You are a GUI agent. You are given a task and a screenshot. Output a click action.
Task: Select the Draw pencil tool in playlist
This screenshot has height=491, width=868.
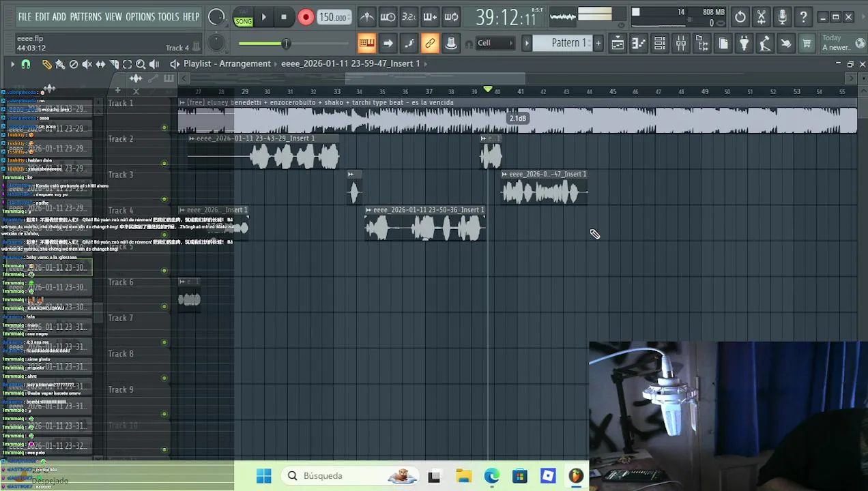pos(46,64)
